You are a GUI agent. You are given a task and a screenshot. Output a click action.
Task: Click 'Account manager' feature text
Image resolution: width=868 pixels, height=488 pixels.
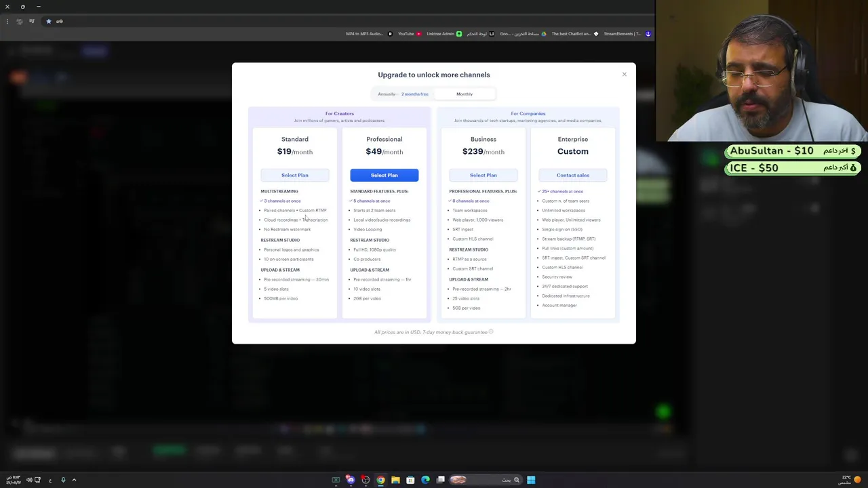559,305
